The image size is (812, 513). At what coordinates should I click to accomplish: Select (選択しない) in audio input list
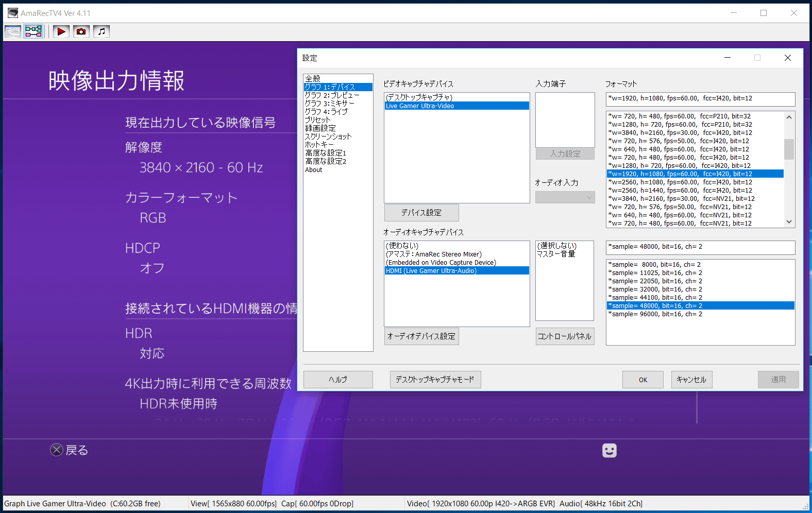(565, 246)
